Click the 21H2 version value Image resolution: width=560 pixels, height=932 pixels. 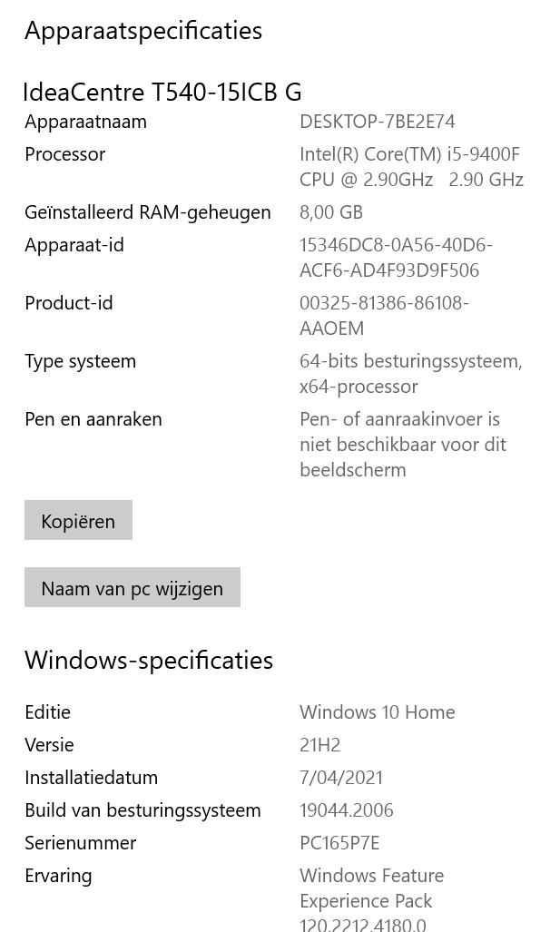coord(319,745)
